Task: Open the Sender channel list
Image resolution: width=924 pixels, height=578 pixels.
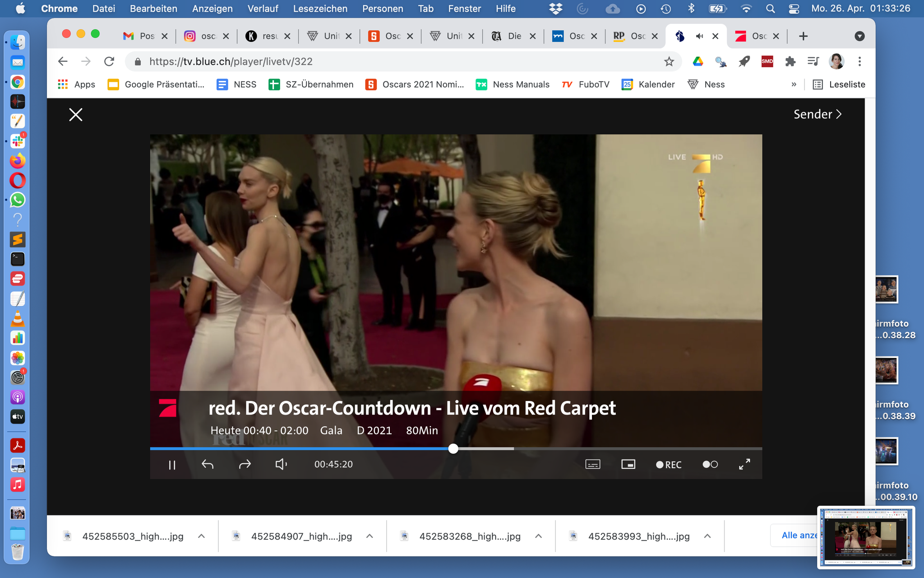Action: pos(818,114)
